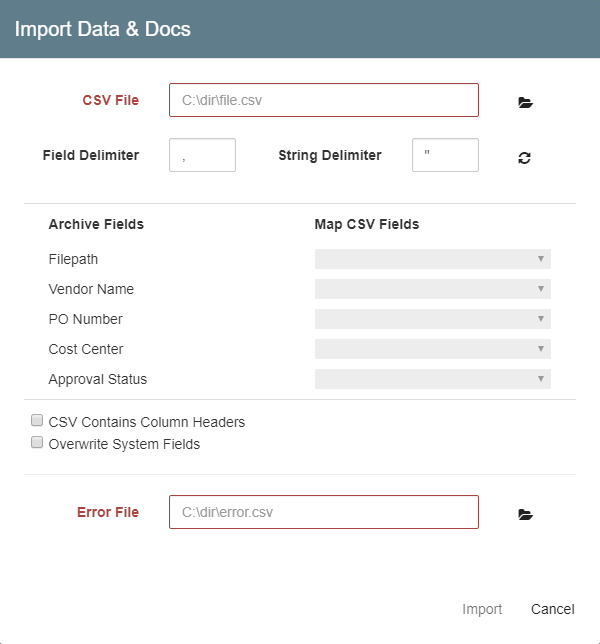Click the refresh icon beside String Delimiter
This screenshot has height=644, width=600.
click(x=524, y=157)
